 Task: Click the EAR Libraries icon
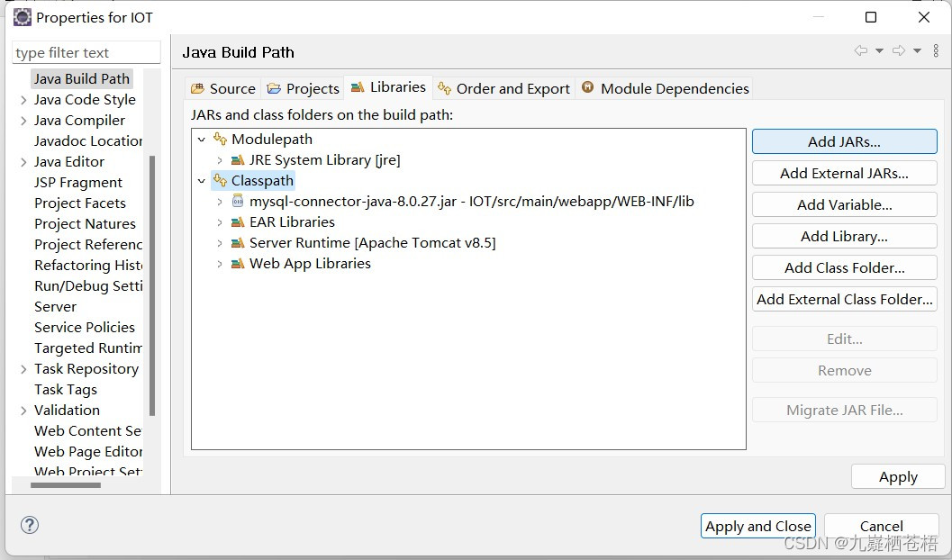tap(238, 222)
